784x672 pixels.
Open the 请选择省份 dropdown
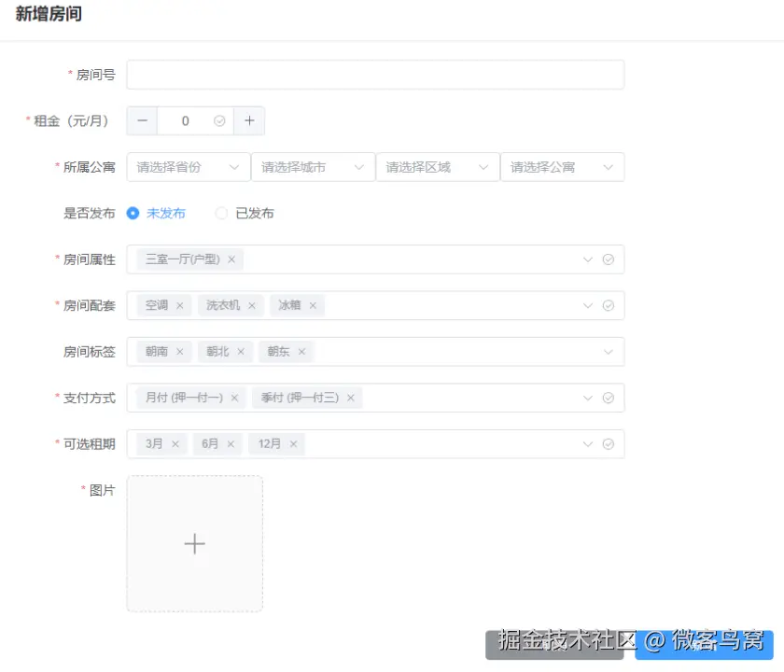click(x=189, y=167)
